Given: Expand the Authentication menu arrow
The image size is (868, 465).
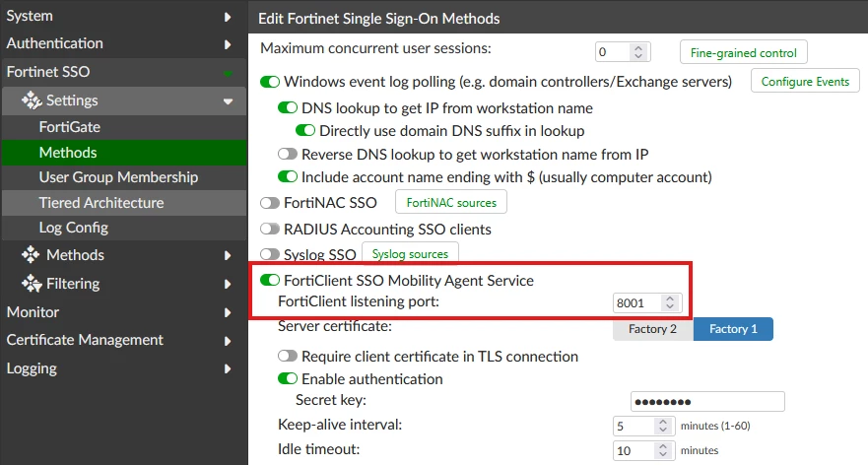Looking at the screenshot, I should 228,44.
